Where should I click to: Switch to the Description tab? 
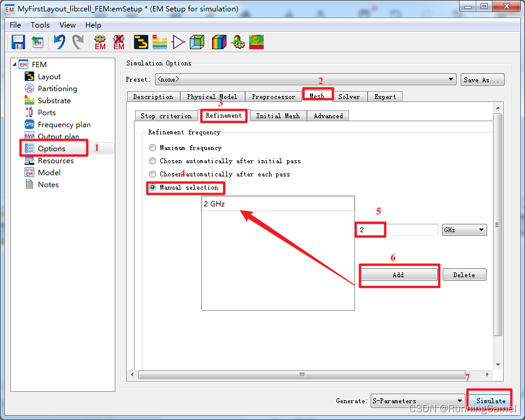click(153, 97)
